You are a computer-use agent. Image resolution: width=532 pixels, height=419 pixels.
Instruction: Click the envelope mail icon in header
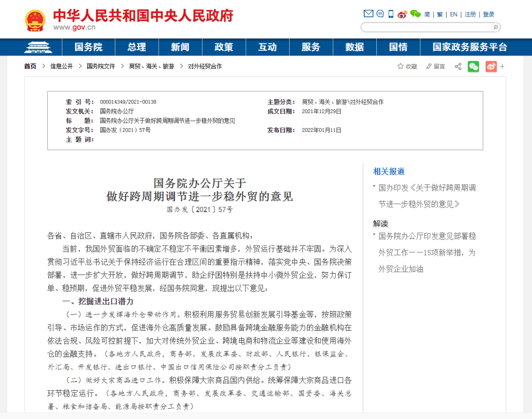tap(368, 14)
